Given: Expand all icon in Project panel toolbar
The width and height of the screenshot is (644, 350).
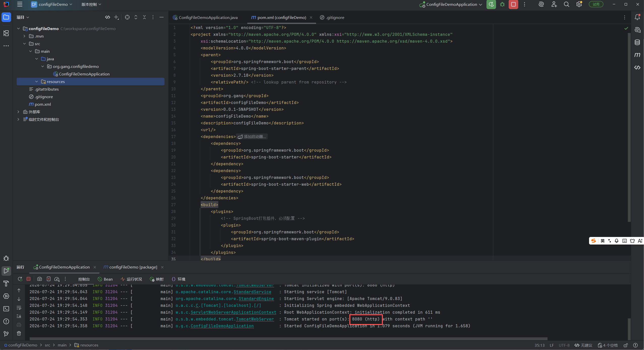Looking at the screenshot, I should pos(136,17).
